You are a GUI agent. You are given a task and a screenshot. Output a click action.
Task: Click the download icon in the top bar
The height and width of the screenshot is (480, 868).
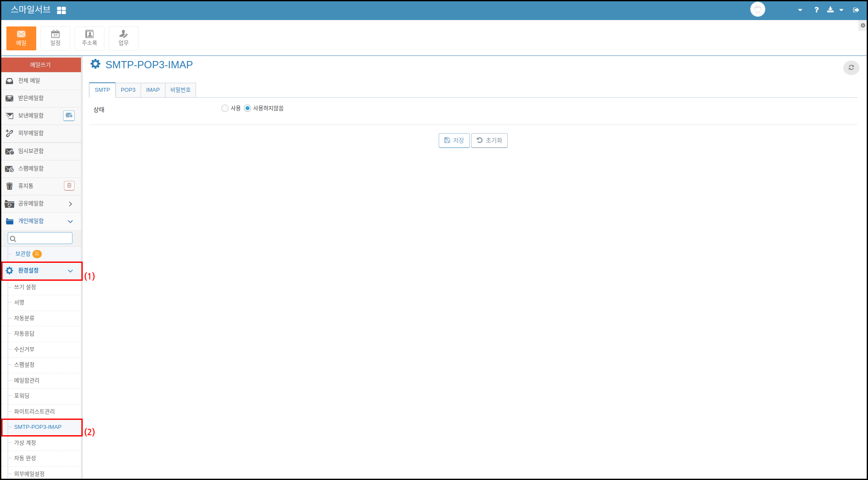pos(830,10)
